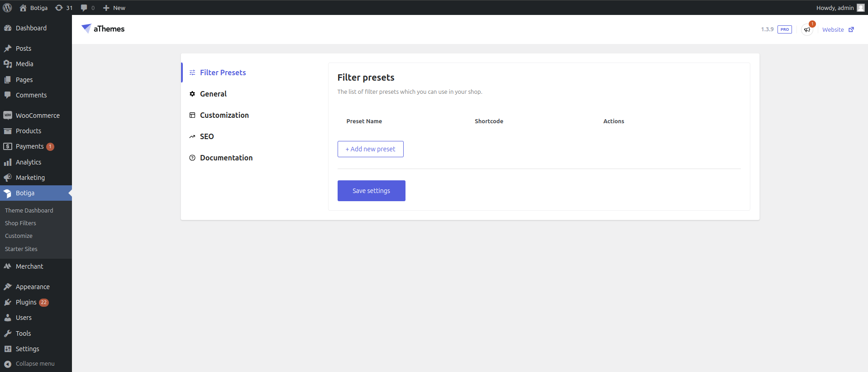
Task: Open the New content menu
Action: pos(114,8)
